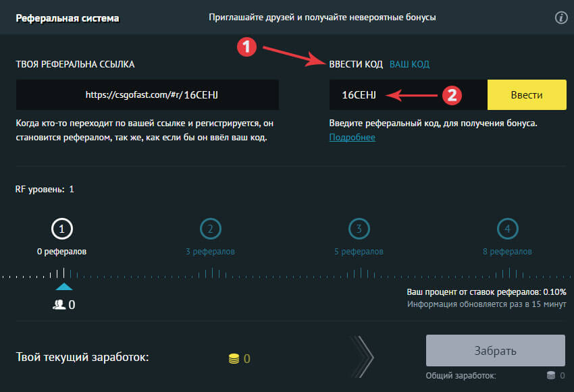
Task: Switch to ВВЕСТИ КОД tab
Action: [355, 64]
